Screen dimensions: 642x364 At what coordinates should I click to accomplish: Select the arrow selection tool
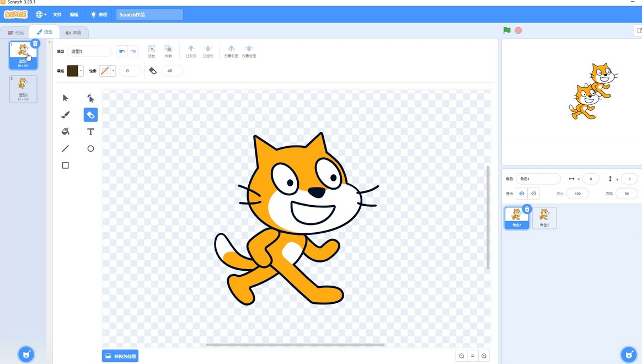pyautogui.click(x=66, y=98)
